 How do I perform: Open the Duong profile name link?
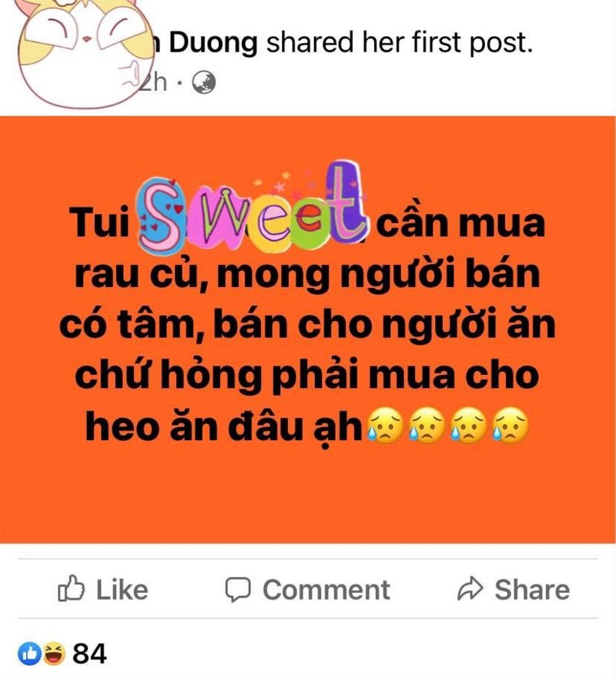(207, 43)
